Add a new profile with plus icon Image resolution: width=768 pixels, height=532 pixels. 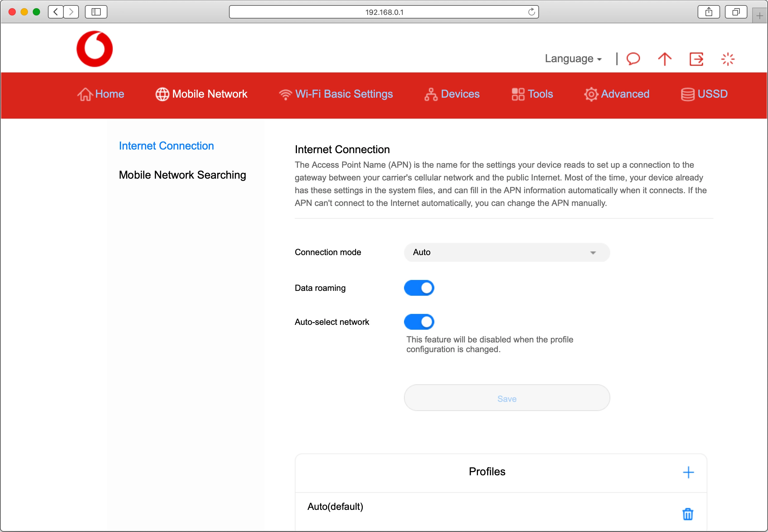[x=688, y=472]
